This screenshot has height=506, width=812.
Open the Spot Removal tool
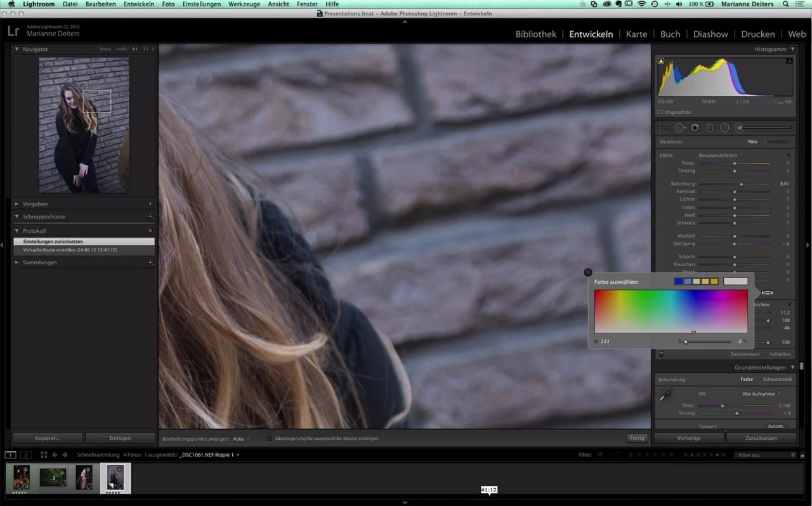[679, 128]
